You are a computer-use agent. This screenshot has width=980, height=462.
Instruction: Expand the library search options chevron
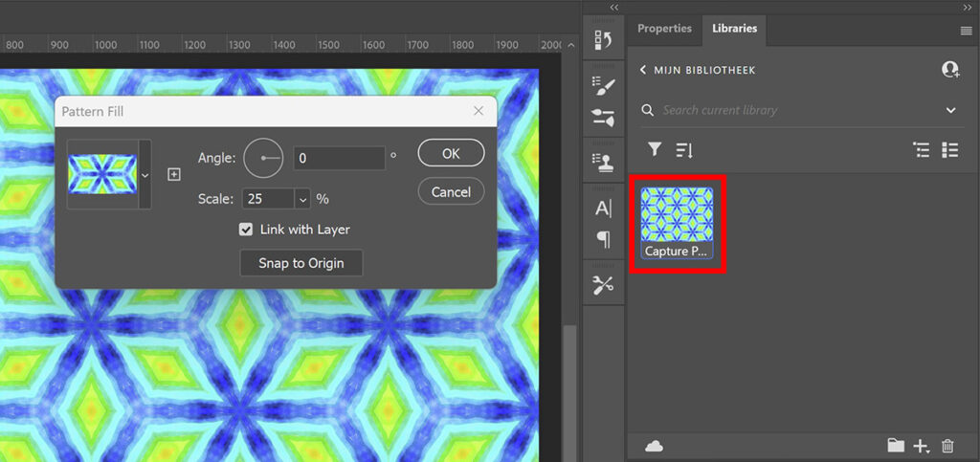click(950, 111)
